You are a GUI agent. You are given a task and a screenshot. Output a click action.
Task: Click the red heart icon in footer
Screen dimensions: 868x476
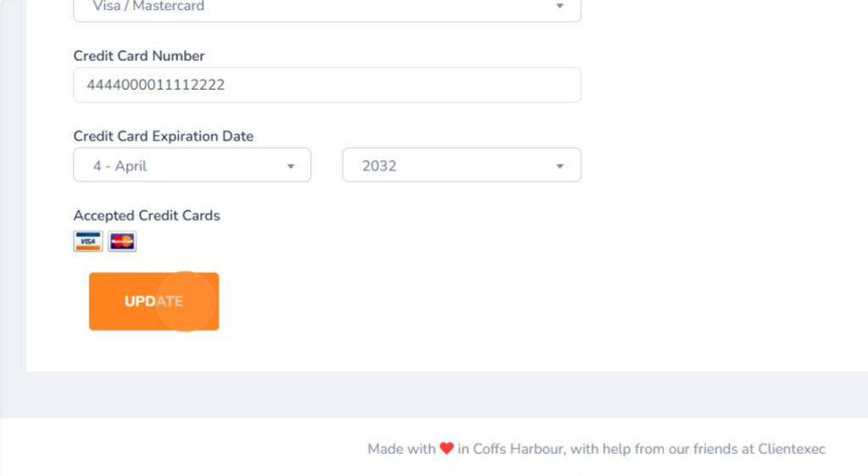click(x=447, y=448)
